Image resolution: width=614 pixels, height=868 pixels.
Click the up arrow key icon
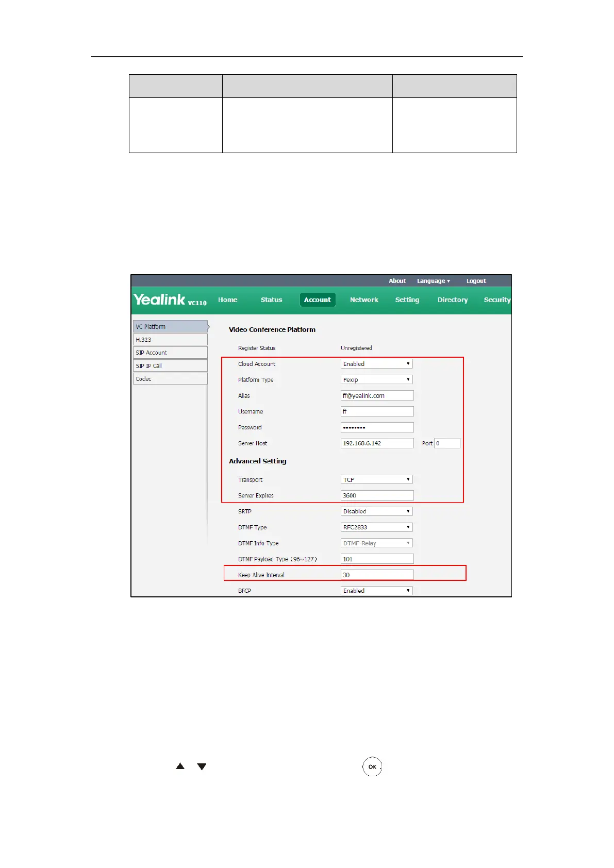[x=180, y=766]
